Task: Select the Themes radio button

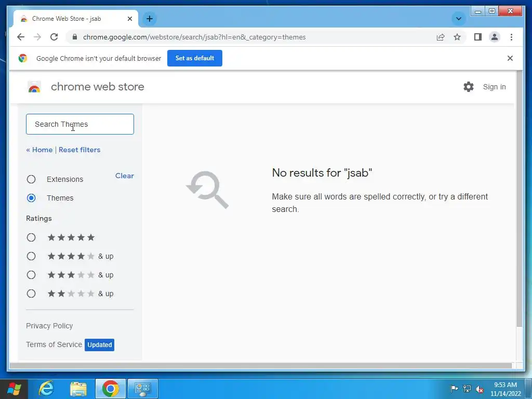Action: (x=31, y=198)
